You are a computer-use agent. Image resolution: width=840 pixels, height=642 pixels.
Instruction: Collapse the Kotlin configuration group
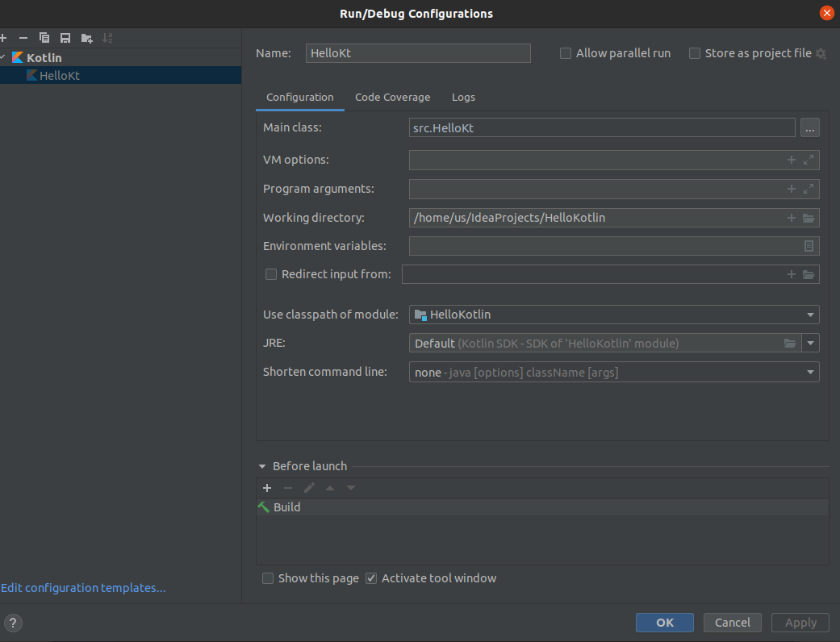[x=3, y=56]
